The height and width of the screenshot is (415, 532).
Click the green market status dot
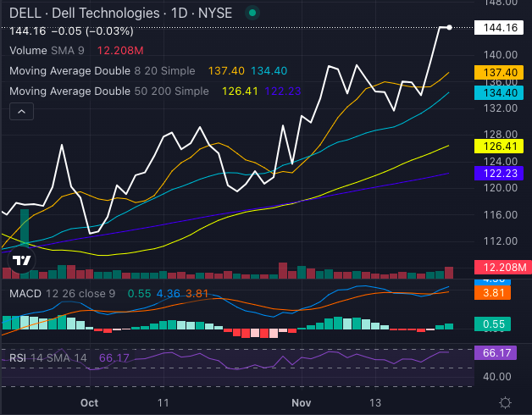(252, 13)
